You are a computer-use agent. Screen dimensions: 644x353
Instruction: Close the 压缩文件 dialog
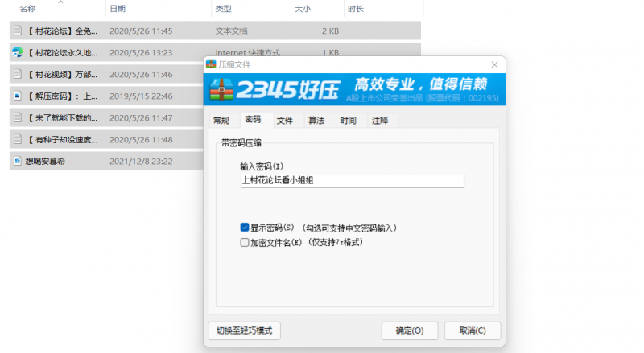click(493, 64)
